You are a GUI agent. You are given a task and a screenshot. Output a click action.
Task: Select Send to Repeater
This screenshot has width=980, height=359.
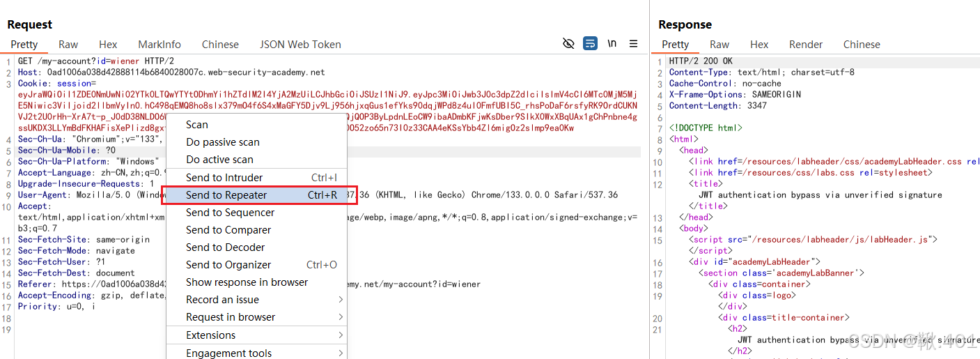pos(256,195)
